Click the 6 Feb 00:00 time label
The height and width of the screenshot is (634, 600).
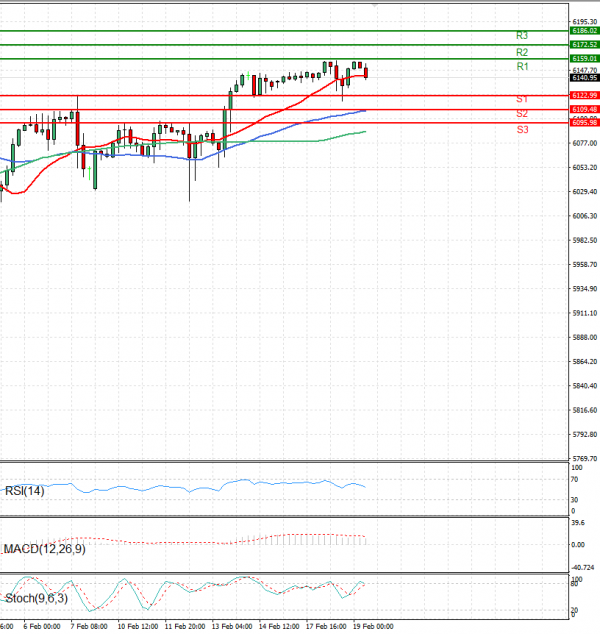pyautogui.click(x=42, y=626)
